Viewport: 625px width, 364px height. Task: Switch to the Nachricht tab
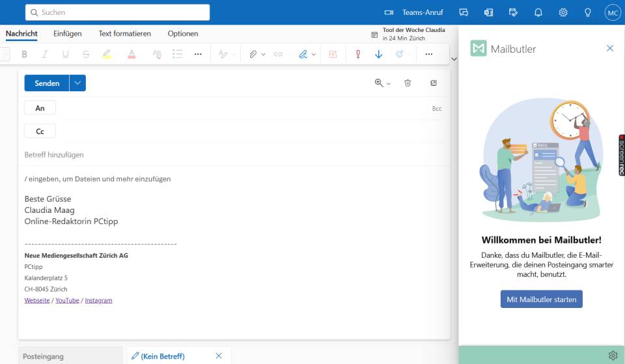[x=21, y=33]
